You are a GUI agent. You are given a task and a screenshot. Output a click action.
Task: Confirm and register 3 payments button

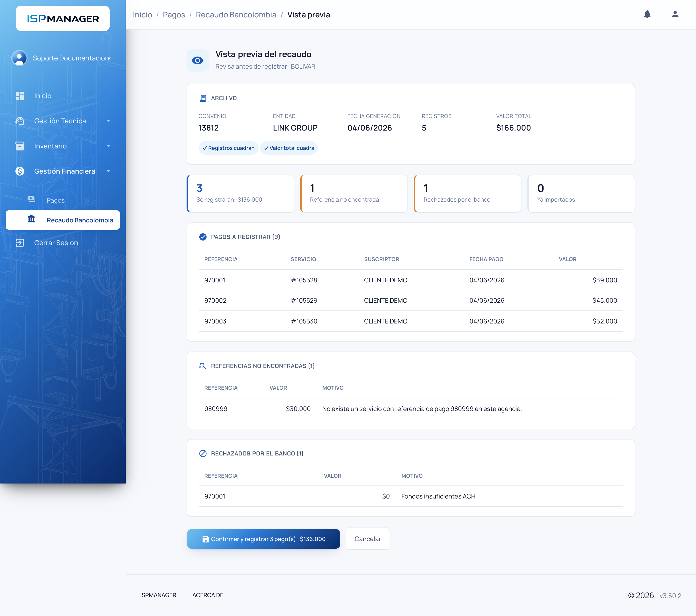click(x=264, y=539)
